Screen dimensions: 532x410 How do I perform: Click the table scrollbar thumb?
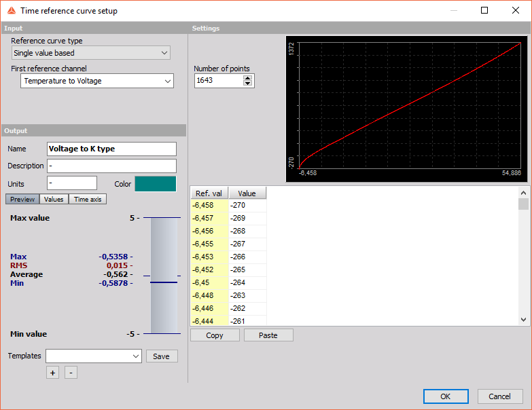click(524, 204)
